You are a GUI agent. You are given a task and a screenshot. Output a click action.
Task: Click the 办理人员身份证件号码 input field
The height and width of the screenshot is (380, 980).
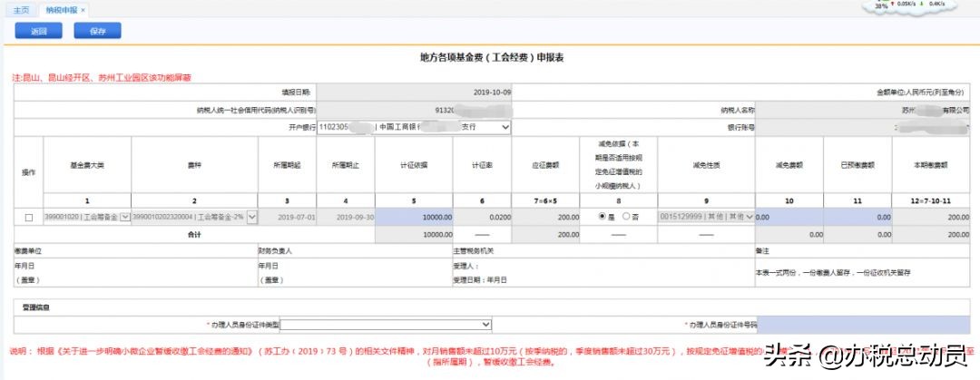tap(863, 325)
